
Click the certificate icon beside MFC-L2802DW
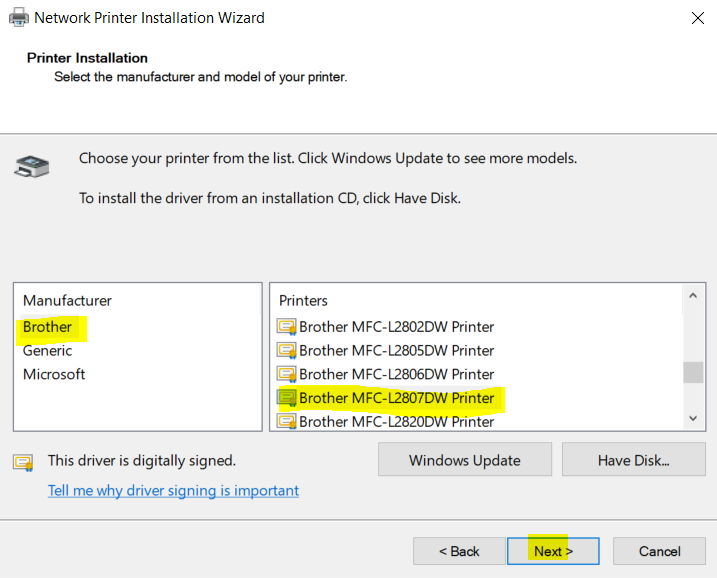pyautogui.click(x=287, y=327)
